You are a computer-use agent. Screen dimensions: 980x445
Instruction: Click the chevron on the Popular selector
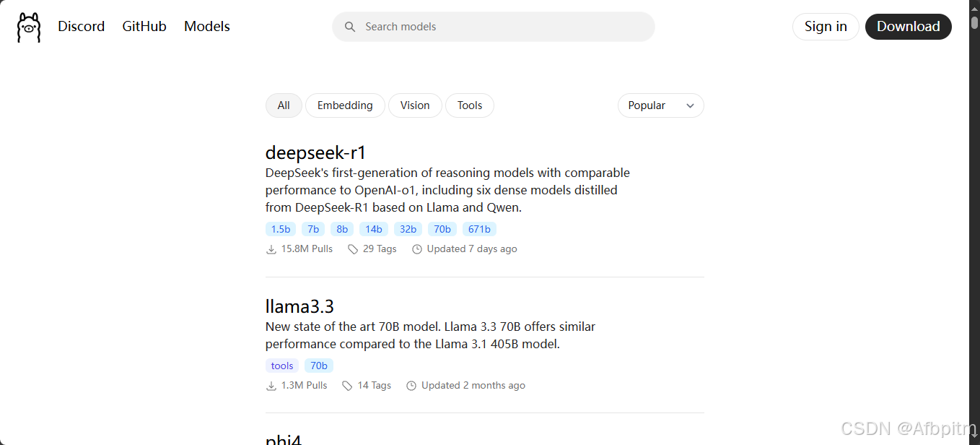tap(690, 105)
